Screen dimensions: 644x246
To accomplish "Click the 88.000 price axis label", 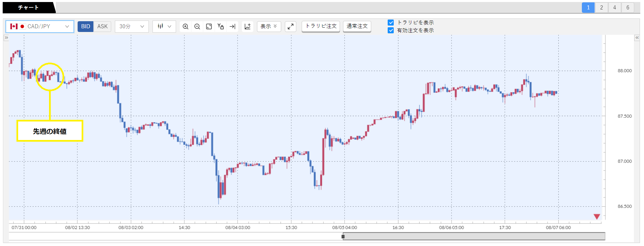I will pos(625,71).
